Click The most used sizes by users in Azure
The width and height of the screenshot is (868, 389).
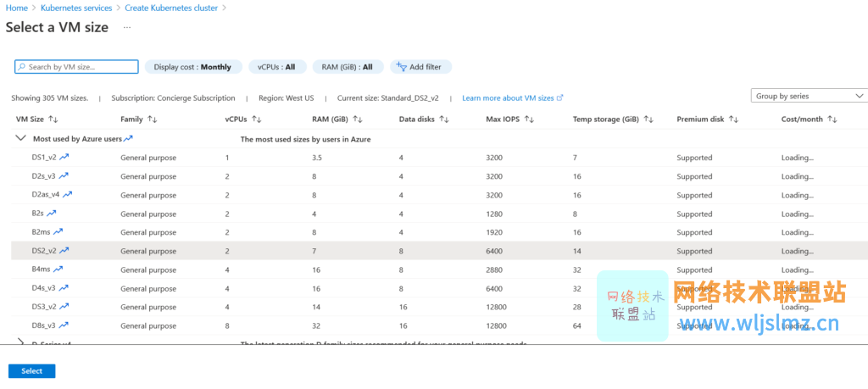[305, 139]
